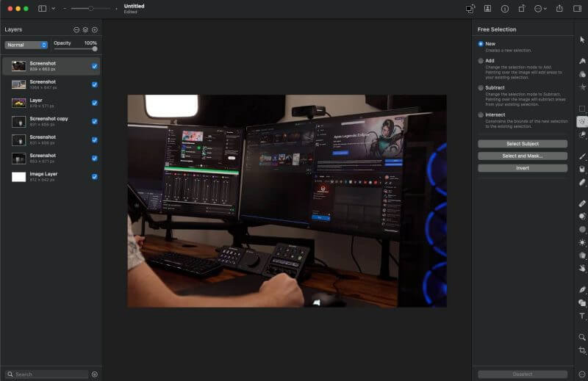The image size is (588, 381).
Task: Open the More ellipsis dropdown in title bar
Action: tap(540, 9)
